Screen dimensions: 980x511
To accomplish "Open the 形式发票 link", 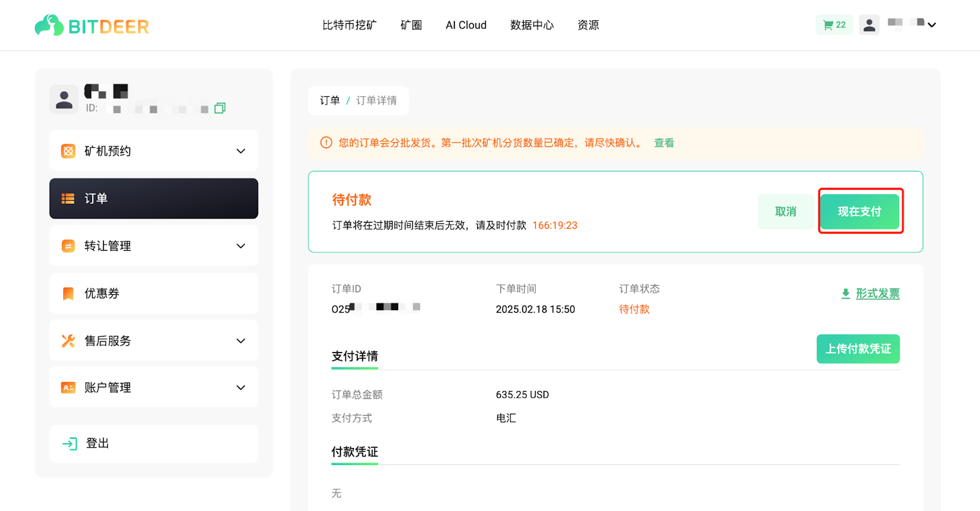I will [878, 294].
